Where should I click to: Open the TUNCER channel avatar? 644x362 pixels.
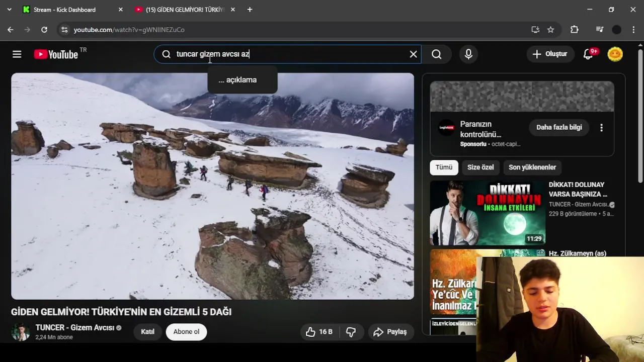[x=21, y=332]
